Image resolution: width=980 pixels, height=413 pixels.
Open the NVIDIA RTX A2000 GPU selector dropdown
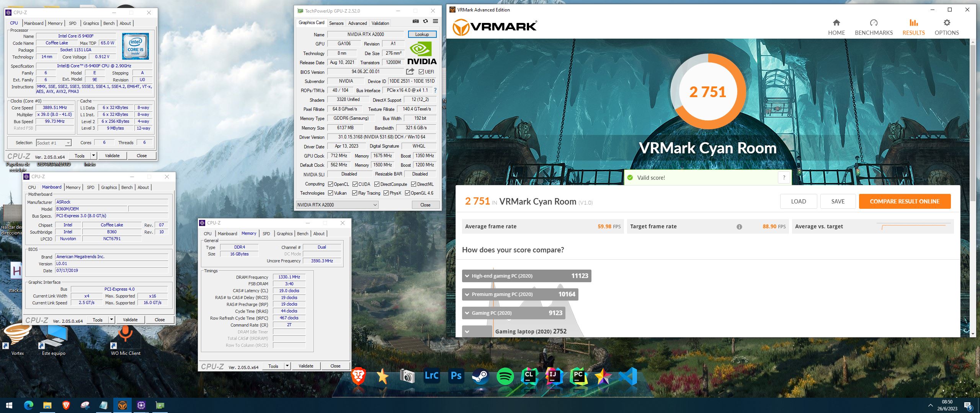pos(337,205)
